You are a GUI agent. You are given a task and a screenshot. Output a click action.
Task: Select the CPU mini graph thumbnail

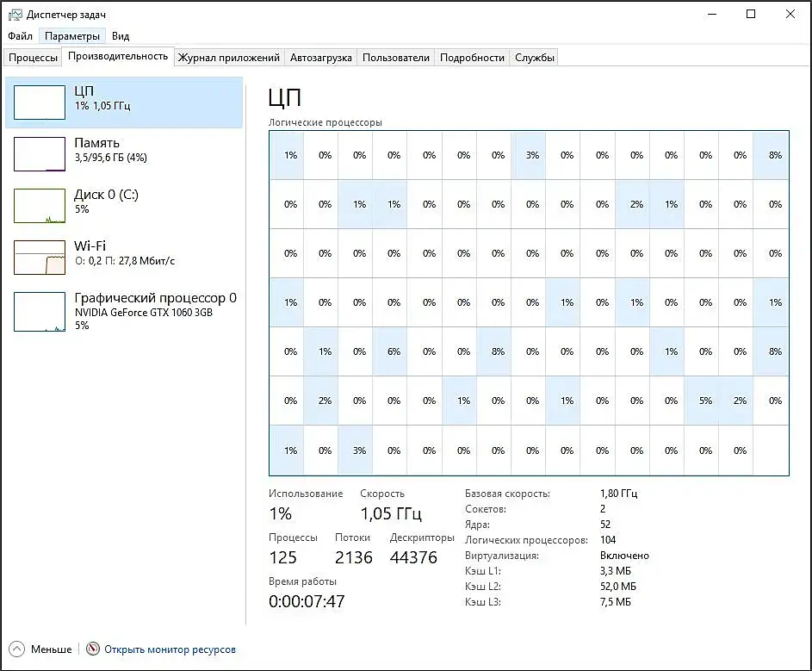tap(40, 103)
